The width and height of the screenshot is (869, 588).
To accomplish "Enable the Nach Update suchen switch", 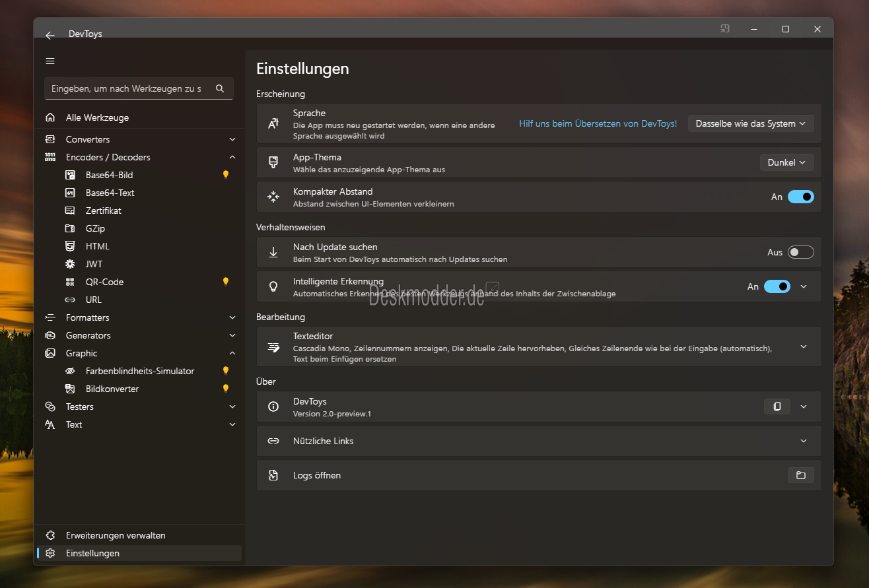I will (801, 252).
